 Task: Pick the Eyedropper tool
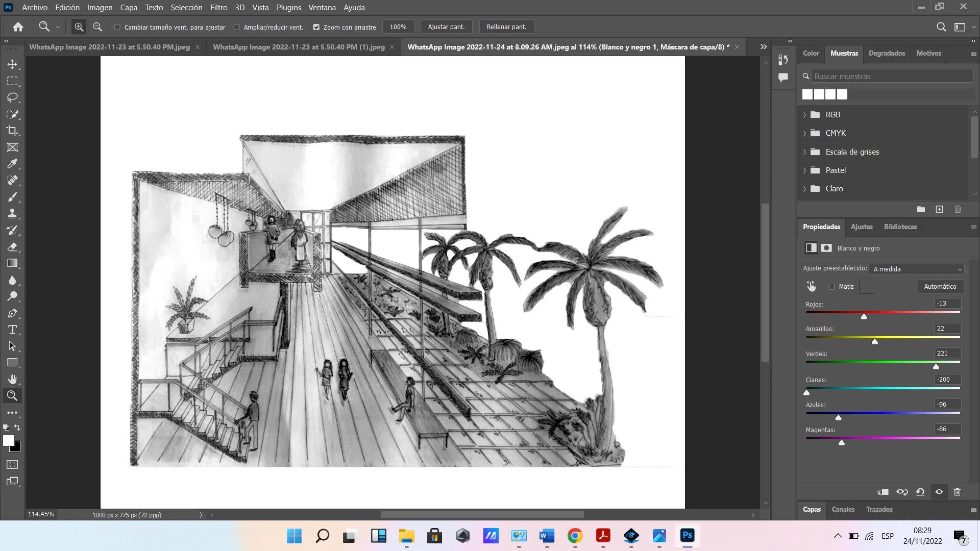(x=12, y=164)
